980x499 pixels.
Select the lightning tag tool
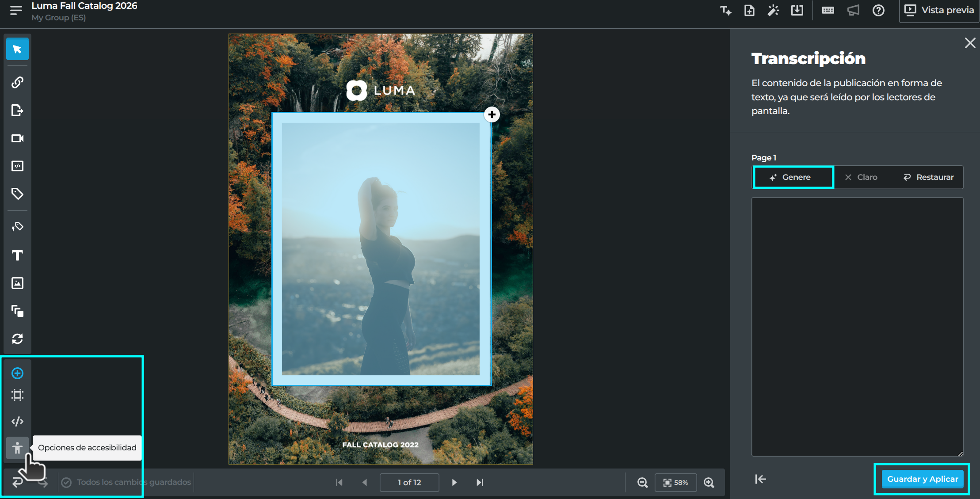pos(17,227)
